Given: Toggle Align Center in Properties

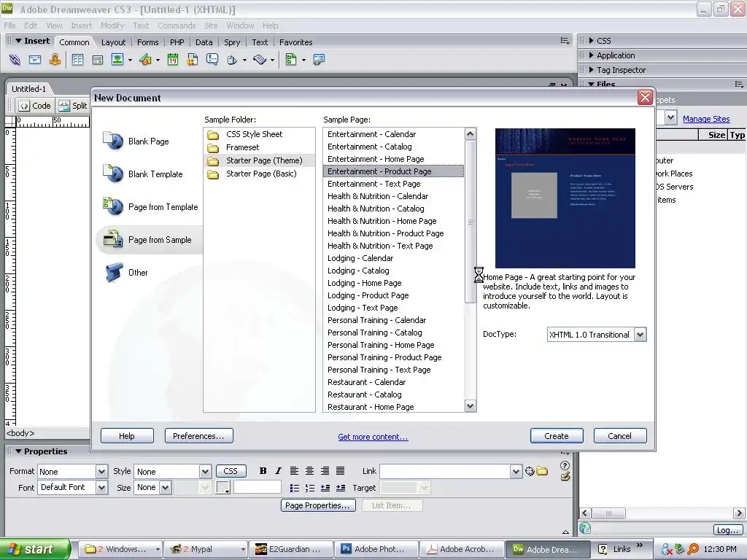Looking at the screenshot, I should (309, 471).
